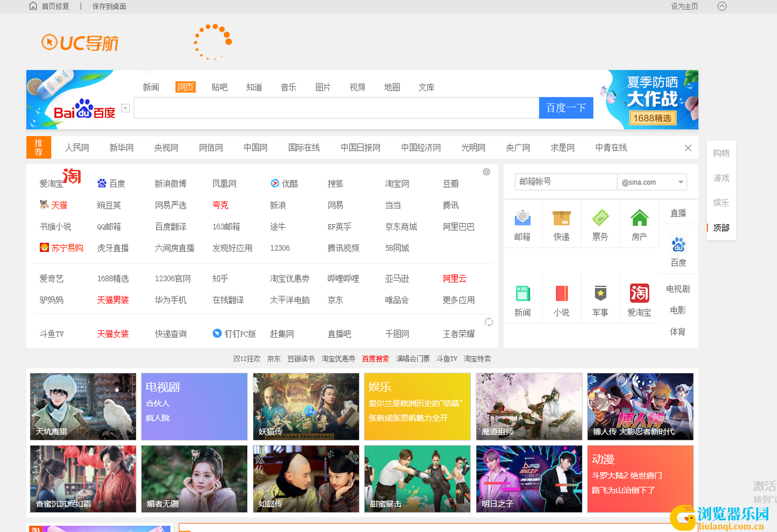Open the 新浪微博 link

click(171, 183)
